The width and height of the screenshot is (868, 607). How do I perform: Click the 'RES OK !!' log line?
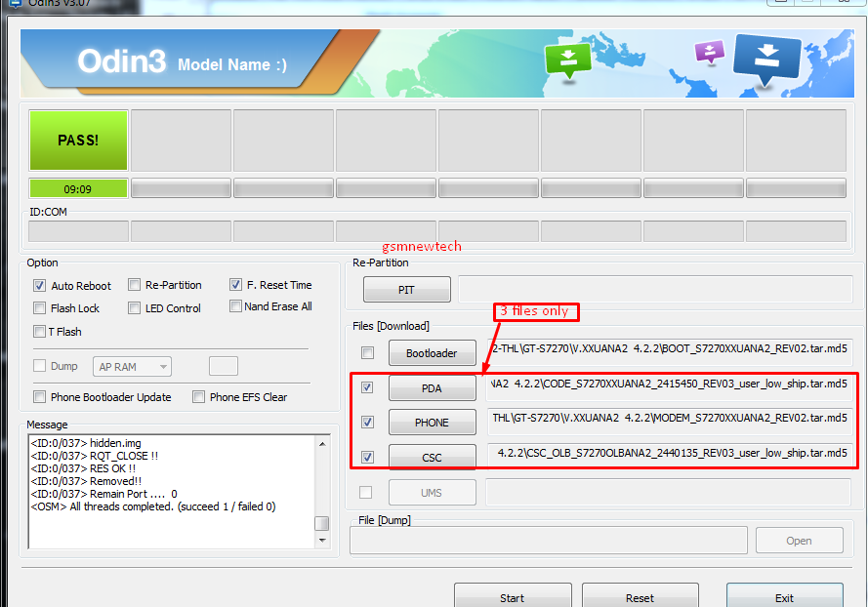coord(83,468)
